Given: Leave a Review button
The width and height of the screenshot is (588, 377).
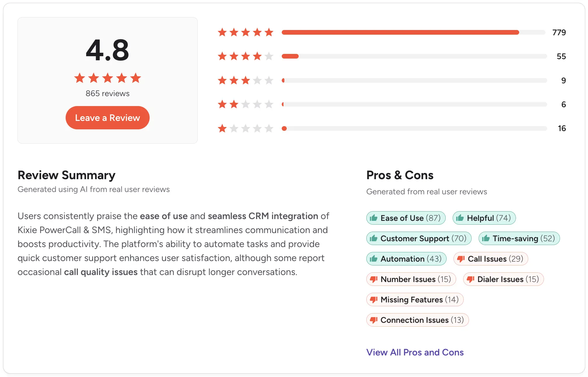Looking at the screenshot, I should click(108, 118).
